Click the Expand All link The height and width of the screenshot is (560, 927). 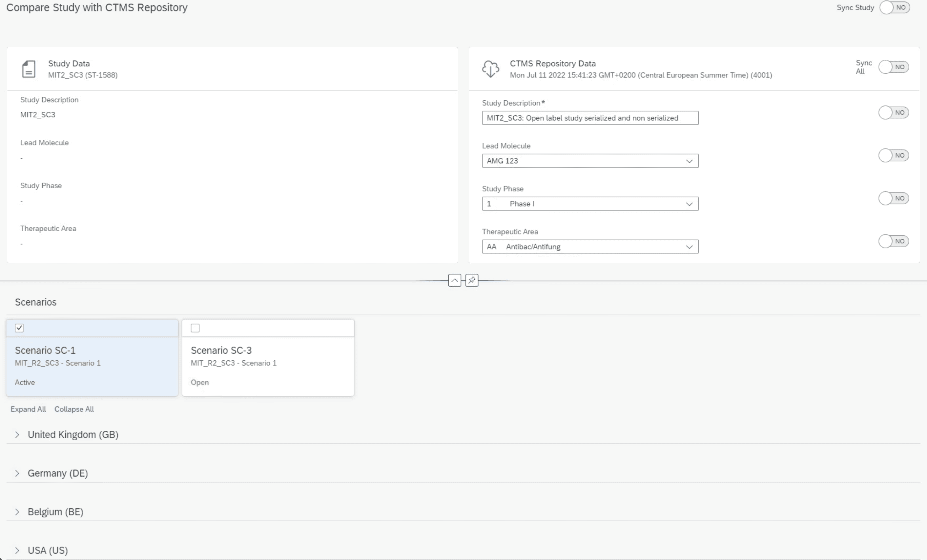pos(28,409)
